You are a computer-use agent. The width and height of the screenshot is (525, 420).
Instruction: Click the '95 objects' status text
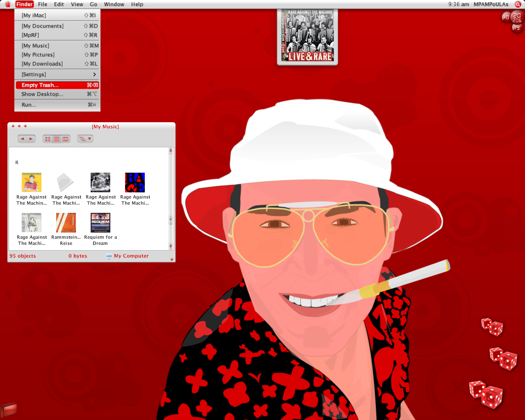point(23,256)
